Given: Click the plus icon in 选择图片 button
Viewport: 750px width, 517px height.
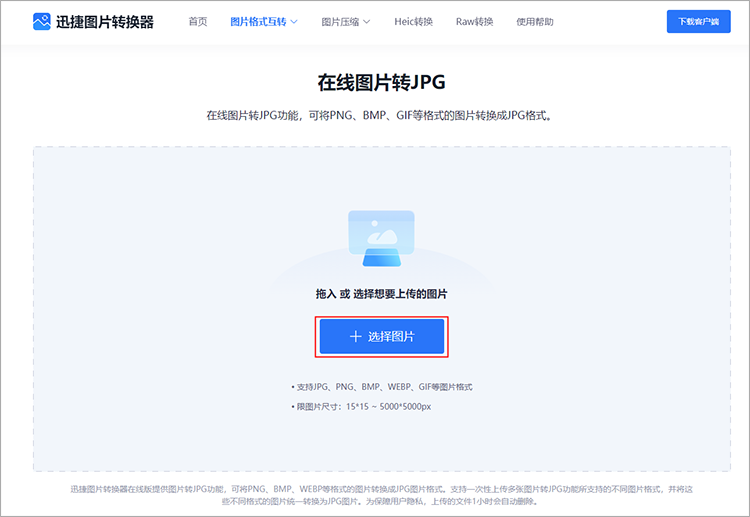Looking at the screenshot, I should pyautogui.click(x=355, y=337).
